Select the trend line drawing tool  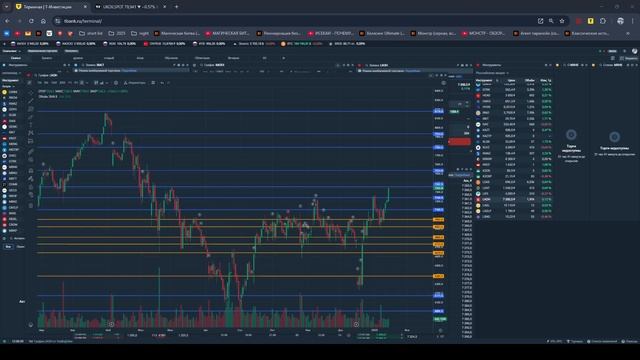[31, 101]
